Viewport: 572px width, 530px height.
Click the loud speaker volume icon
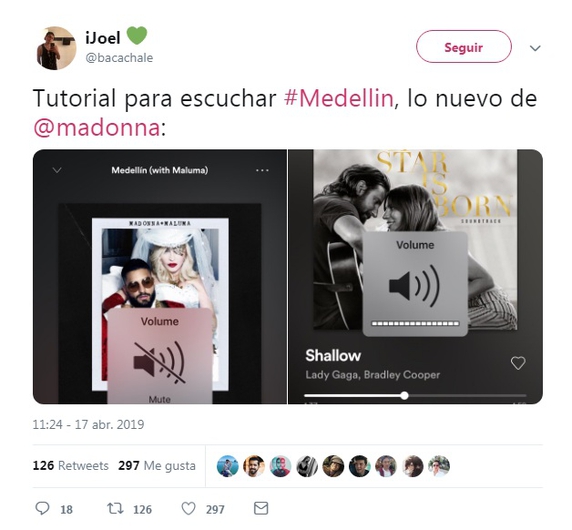click(414, 286)
